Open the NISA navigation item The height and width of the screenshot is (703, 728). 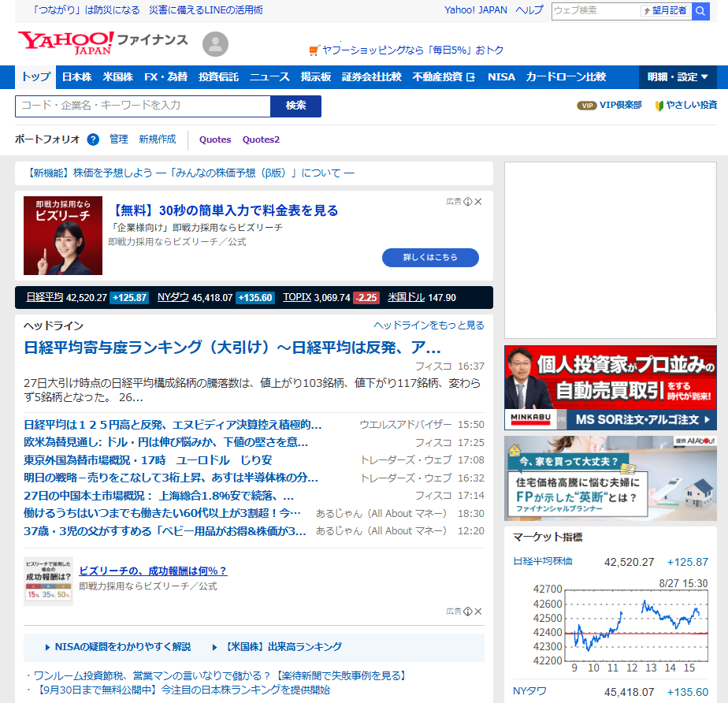click(x=501, y=77)
